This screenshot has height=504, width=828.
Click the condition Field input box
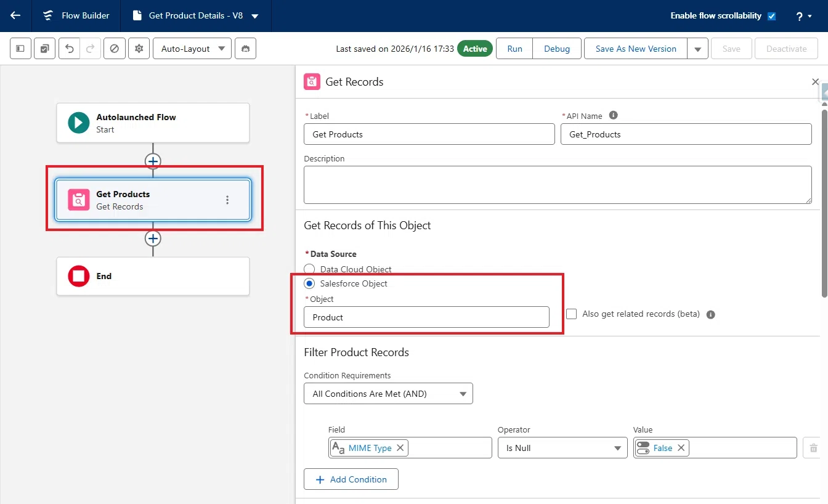[410, 448]
